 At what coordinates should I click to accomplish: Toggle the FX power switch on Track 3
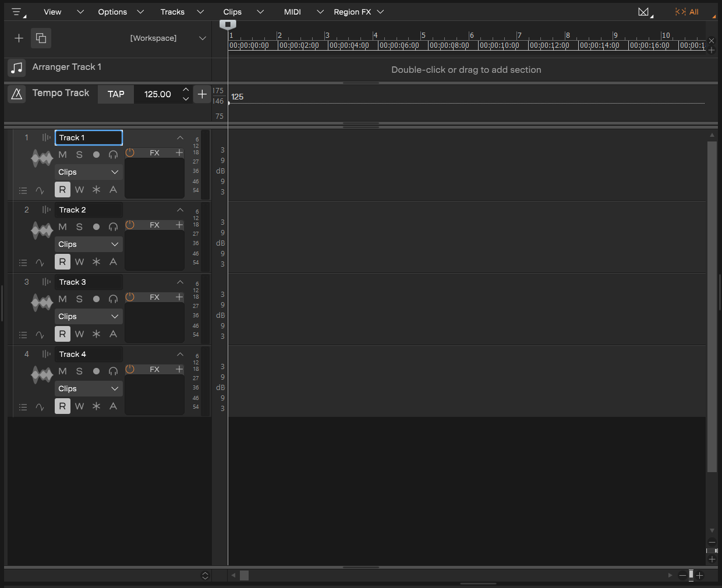(x=129, y=297)
